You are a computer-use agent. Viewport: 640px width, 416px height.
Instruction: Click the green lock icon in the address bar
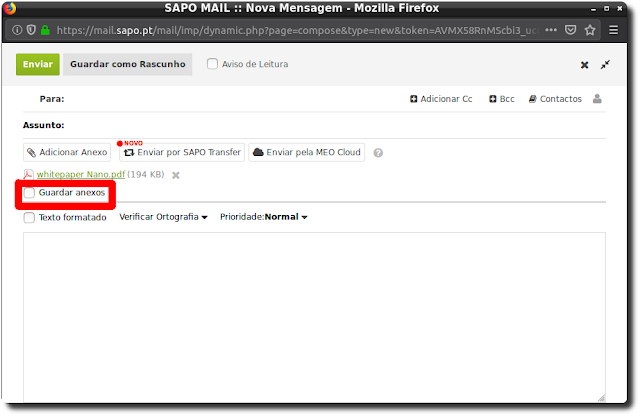45,30
